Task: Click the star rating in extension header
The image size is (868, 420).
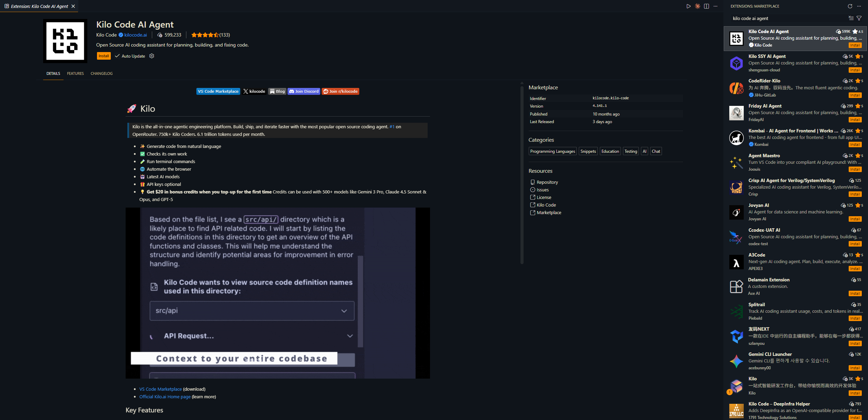Action: [205, 35]
